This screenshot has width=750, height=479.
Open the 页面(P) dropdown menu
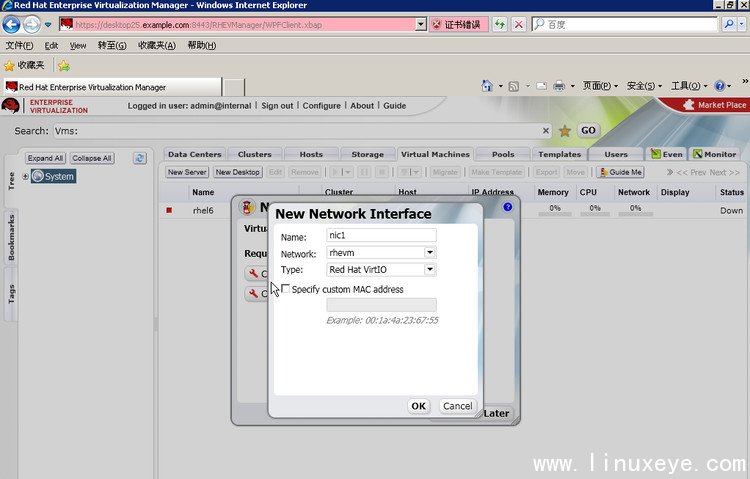click(600, 86)
